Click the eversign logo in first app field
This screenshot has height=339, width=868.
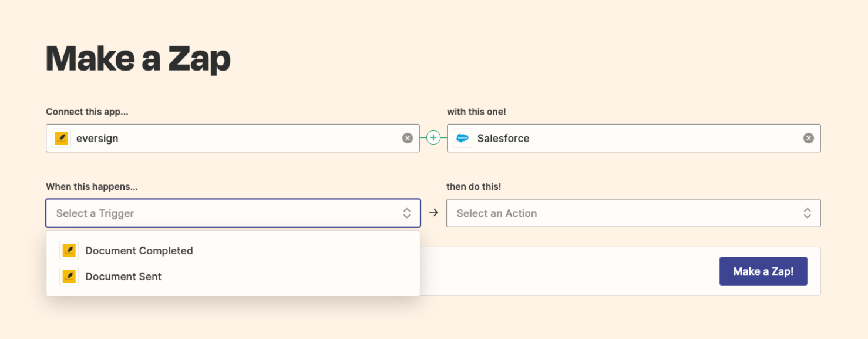62,138
